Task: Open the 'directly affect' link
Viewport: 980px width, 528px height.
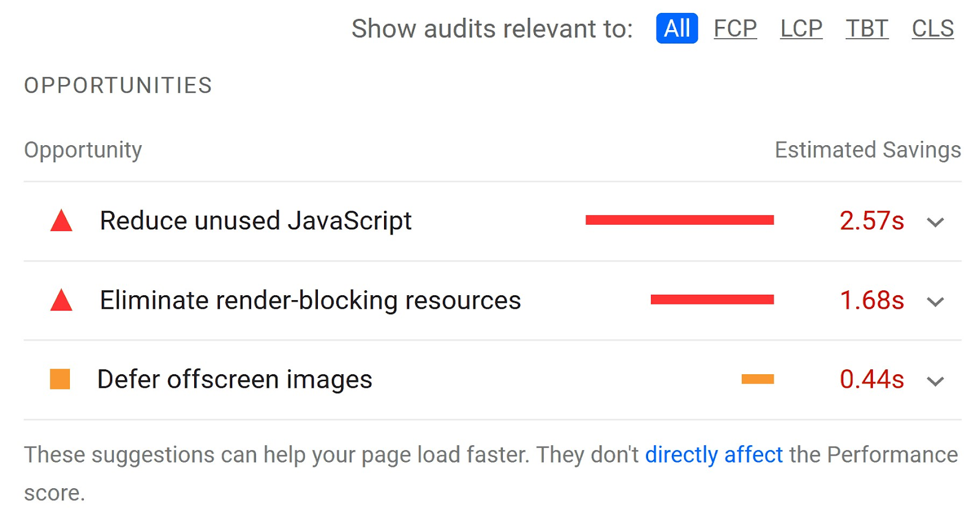Action: (x=714, y=455)
